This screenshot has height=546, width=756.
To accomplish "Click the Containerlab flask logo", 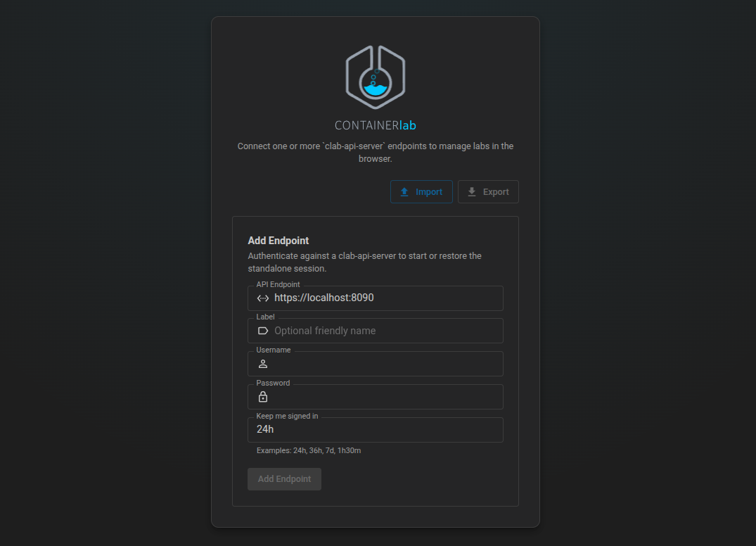I will point(376,77).
